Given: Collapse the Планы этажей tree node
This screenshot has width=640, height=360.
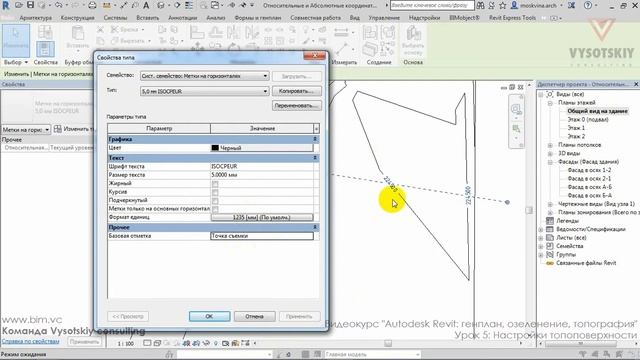Looking at the screenshot, I should (x=550, y=103).
